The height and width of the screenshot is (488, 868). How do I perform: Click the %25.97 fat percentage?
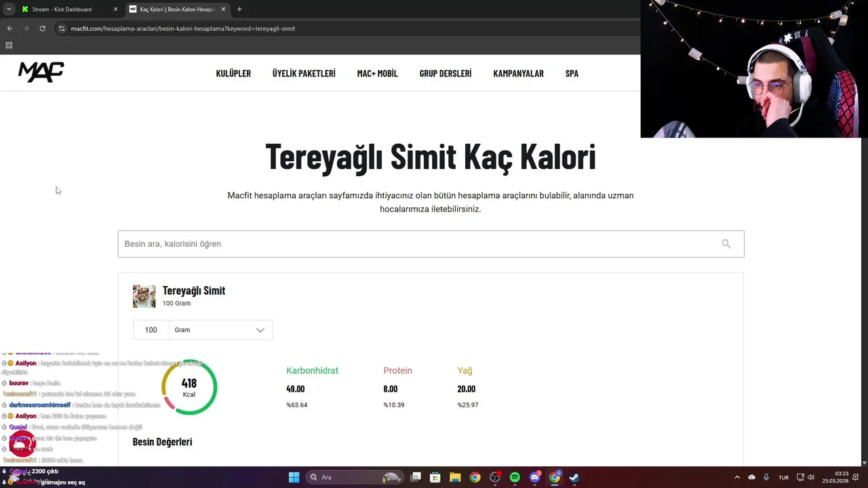pyautogui.click(x=468, y=405)
